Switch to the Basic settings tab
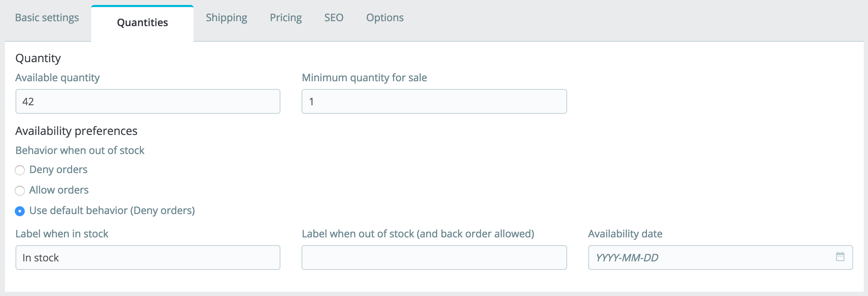 pos(47,18)
